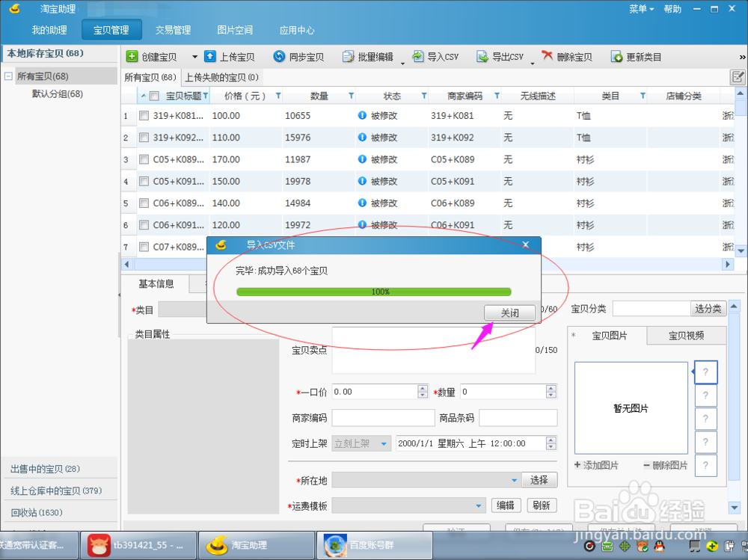Click the 商家编码 column filter icon
The image size is (748, 560).
click(497, 96)
